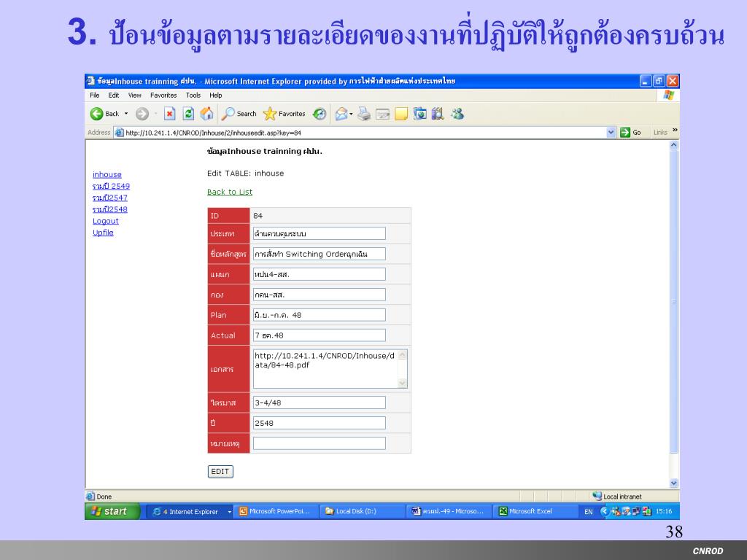Click the Research books icon
This screenshot has height=560, width=747.
point(438,114)
